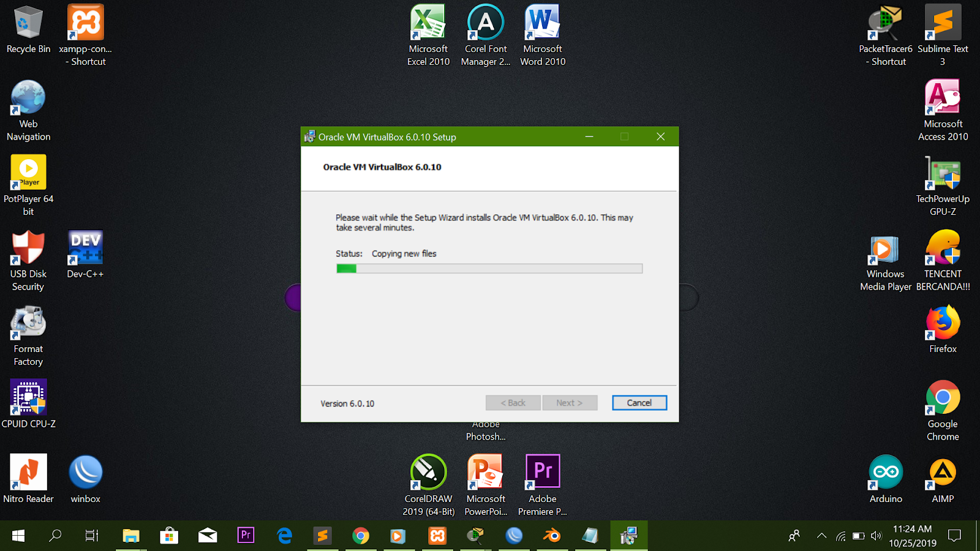The image size is (980, 551).
Task: Launch Microsoft Excel 2010 desktop shortcut
Action: click(x=428, y=36)
